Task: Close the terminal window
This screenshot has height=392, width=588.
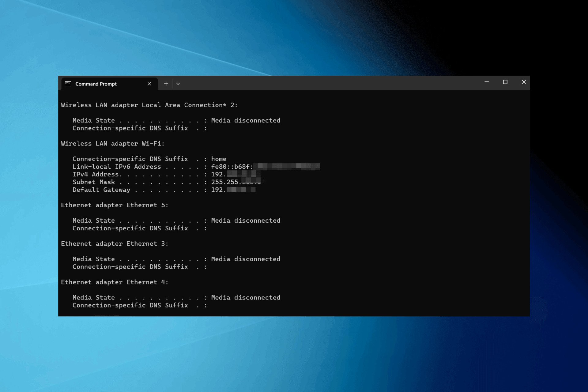Action: click(x=524, y=82)
